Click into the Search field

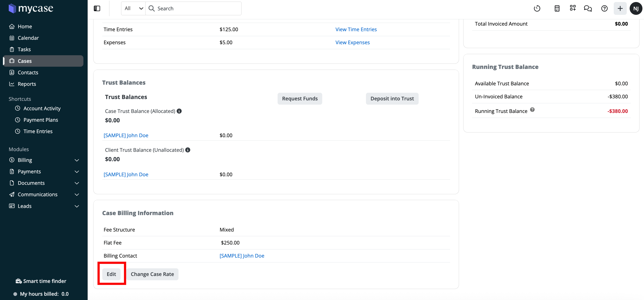(198, 9)
